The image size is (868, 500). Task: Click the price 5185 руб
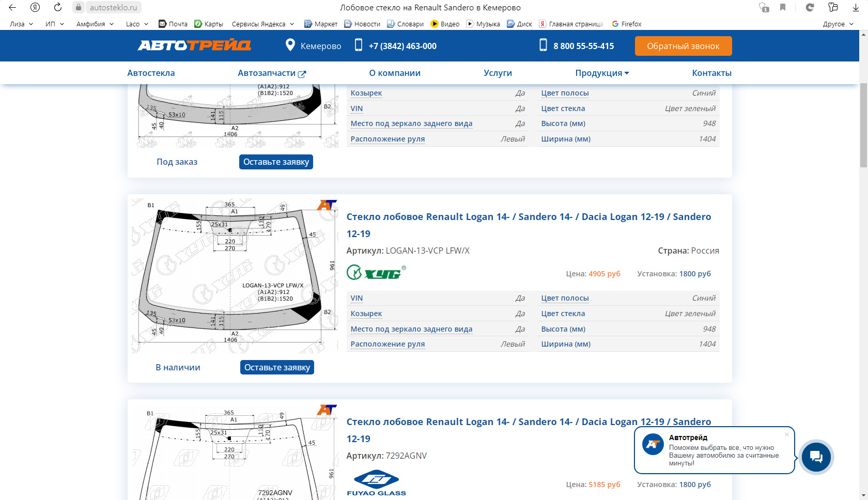605,485
